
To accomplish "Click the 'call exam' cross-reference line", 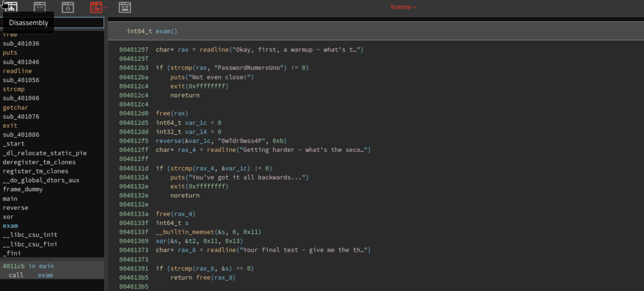I will tap(31, 275).
